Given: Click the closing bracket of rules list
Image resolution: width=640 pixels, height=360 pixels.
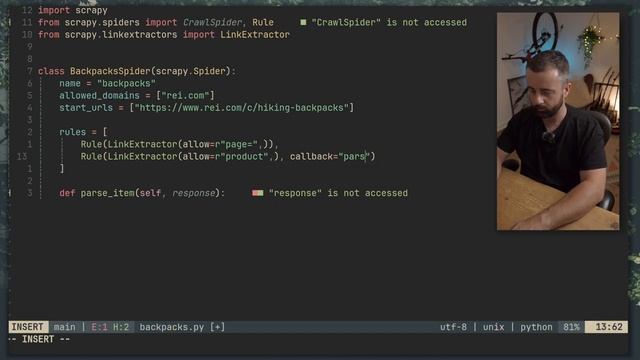Looking at the screenshot, I should pos(62,168).
